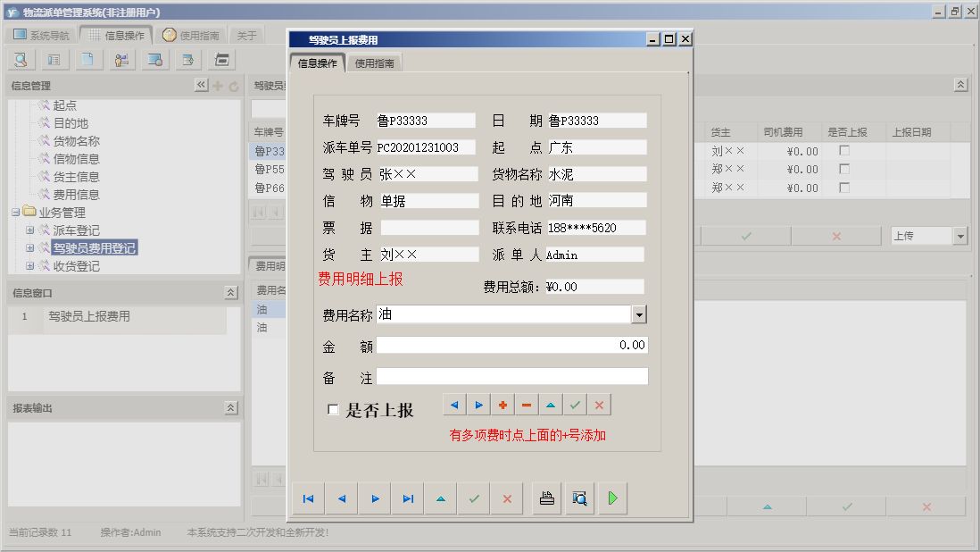Click the first-record navigation icon at dialog bottom
Image resolution: width=980 pixels, height=552 pixels.
309,498
